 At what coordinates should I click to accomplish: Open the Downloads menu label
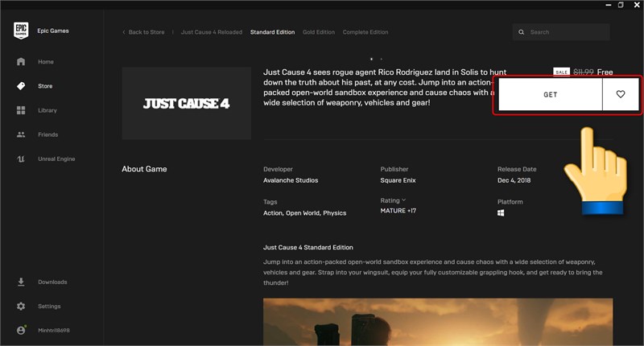(x=52, y=282)
